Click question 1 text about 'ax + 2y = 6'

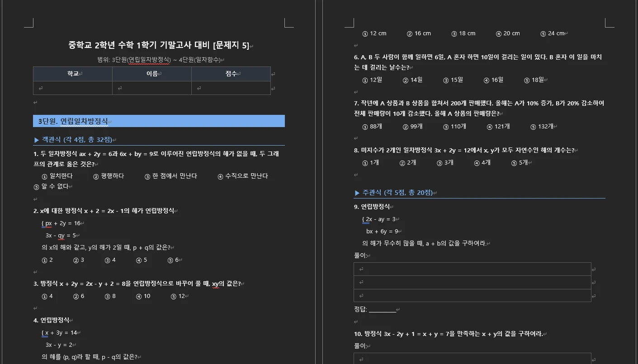click(156, 159)
